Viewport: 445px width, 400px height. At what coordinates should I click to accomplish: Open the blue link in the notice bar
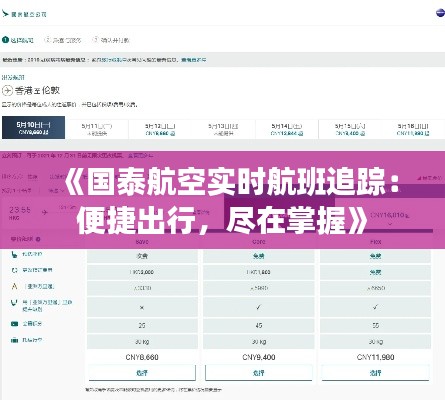(x=194, y=60)
